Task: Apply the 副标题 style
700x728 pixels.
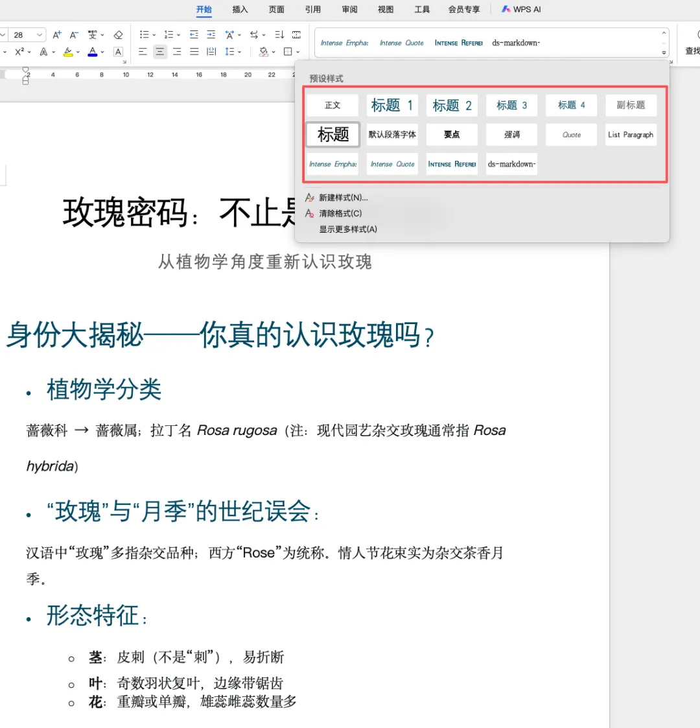Action: (x=631, y=106)
